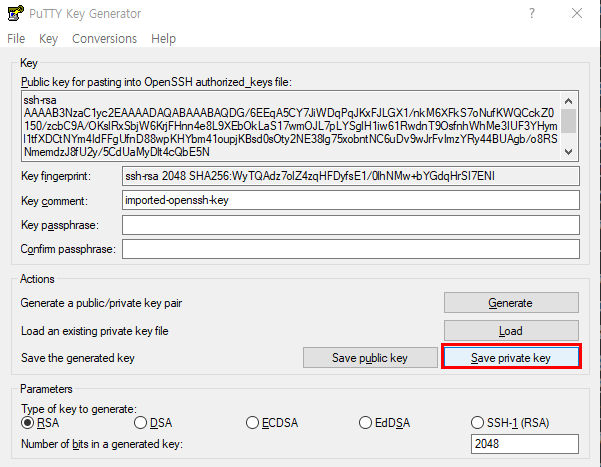The width and height of the screenshot is (601, 467).
Task: Click the scroll down arrow of public key box
Action: [569, 152]
